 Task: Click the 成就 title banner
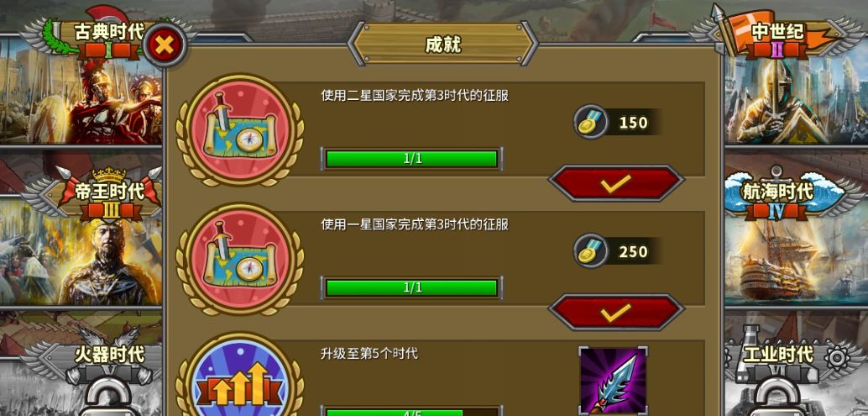click(443, 45)
